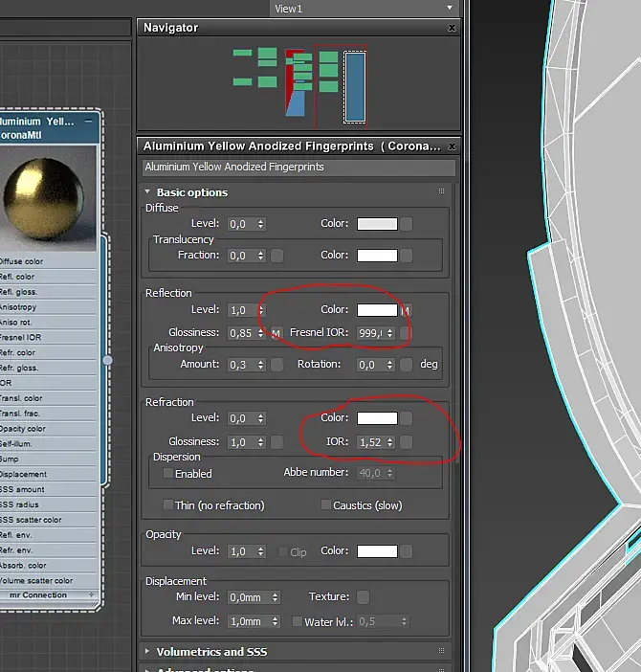This screenshot has height=672, width=641.
Task: Enable Caustics (slow) checkbox
Action: (x=326, y=504)
